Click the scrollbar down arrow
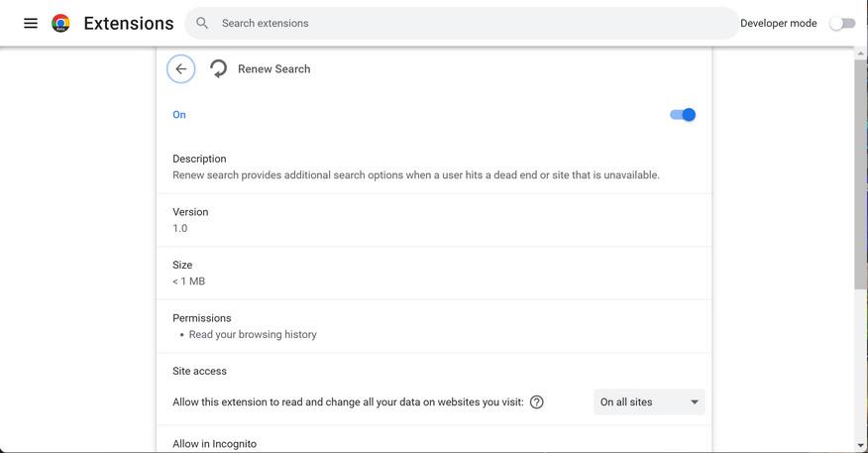 pos(860,446)
